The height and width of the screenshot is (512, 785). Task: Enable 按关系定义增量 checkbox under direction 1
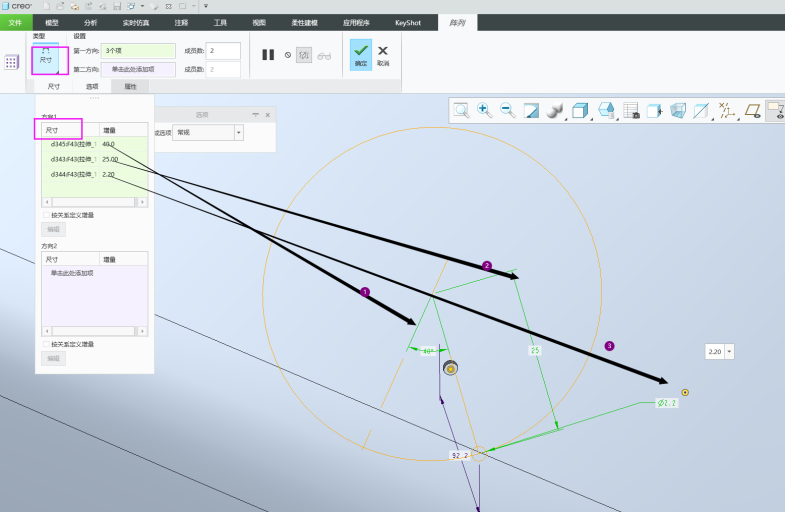(x=45, y=215)
